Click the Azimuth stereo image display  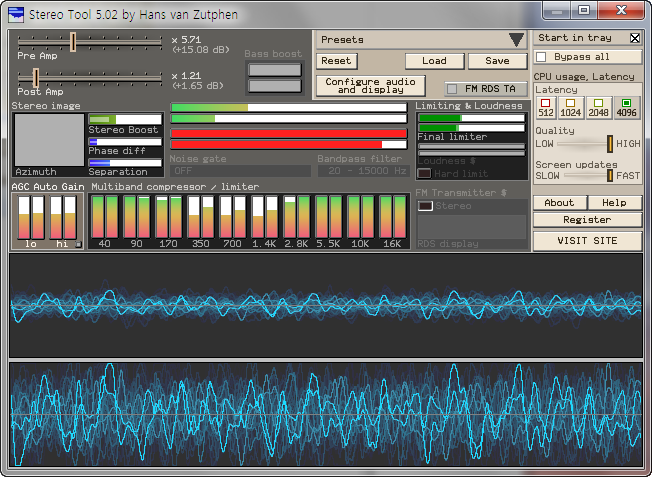coord(49,140)
